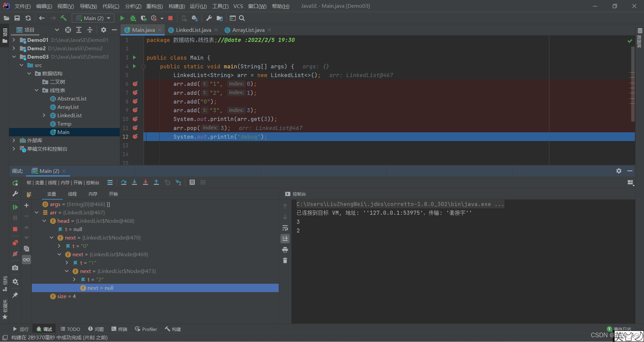Resume program in debug sidebar
The image size is (644, 342).
point(15,207)
